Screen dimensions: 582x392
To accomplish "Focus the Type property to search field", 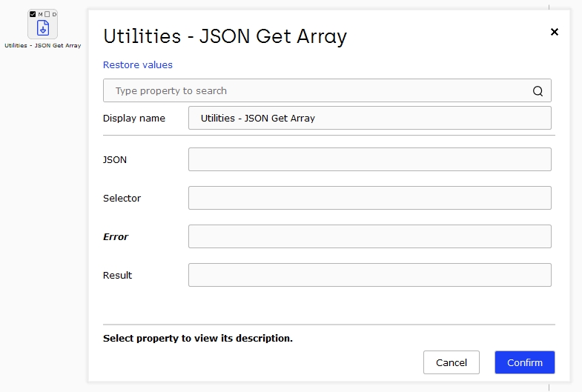I will [327, 90].
